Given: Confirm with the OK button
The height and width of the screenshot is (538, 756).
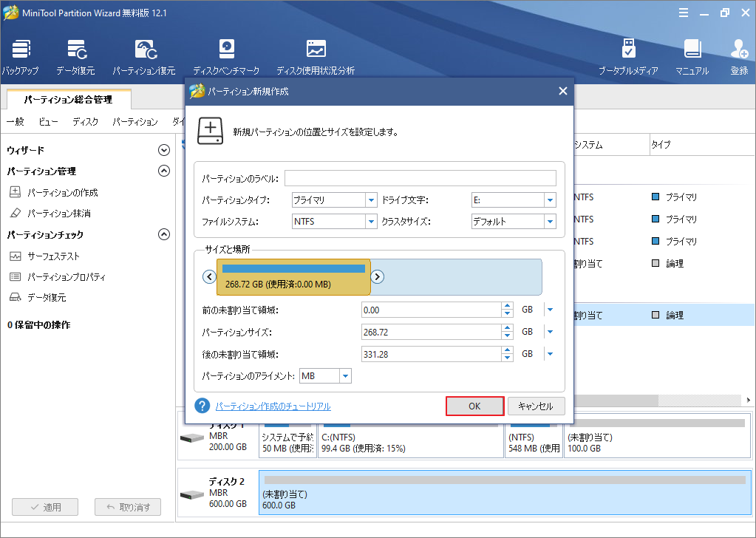Looking at the screenshot, I should [x=475, y=406].
